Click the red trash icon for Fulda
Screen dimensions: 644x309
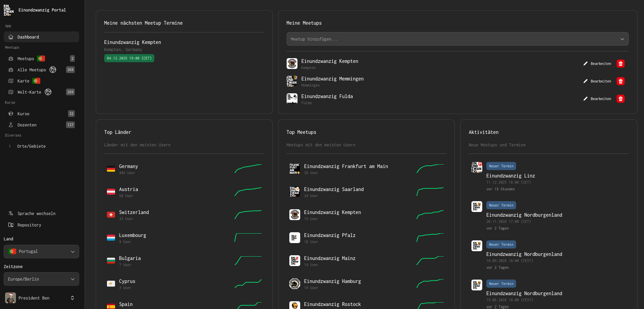point(620,99)
